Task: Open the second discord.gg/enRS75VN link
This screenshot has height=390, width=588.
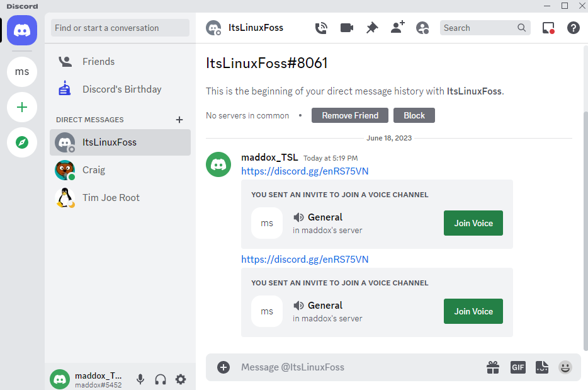Action: [x=305, y=260]
